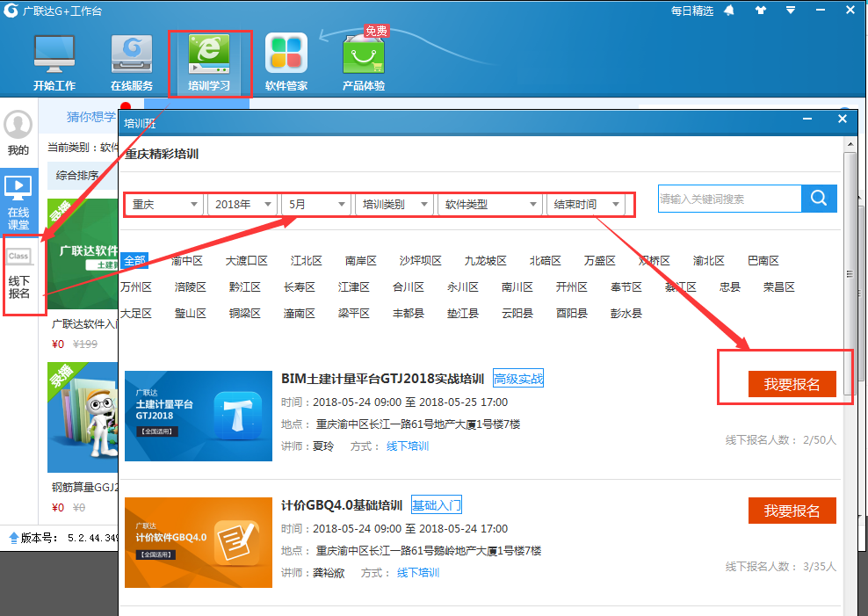Image resolution: width=868 pixels, height=616 pixels.
Task: Click 我要报名 for 计价GBQ4.0基础培训
Action: click(792, 511)
